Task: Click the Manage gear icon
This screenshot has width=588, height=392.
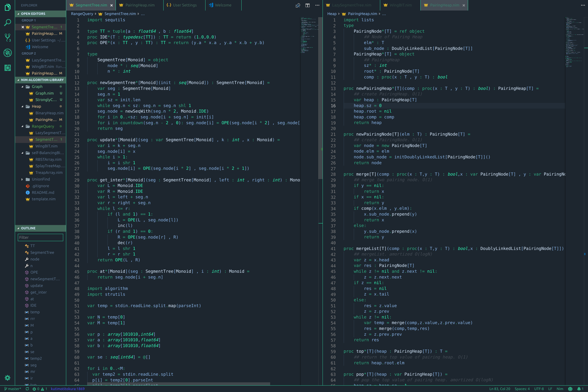Action: (8, 378)
